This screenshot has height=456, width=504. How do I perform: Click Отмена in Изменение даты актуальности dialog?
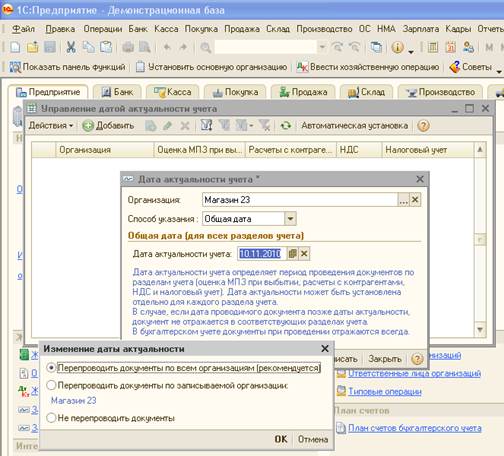313,439
